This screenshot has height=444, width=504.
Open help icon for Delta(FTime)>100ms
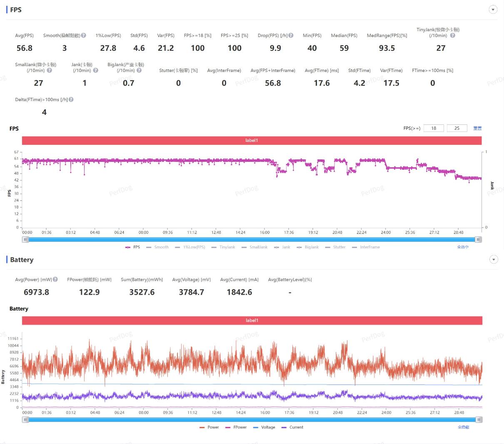71,99
